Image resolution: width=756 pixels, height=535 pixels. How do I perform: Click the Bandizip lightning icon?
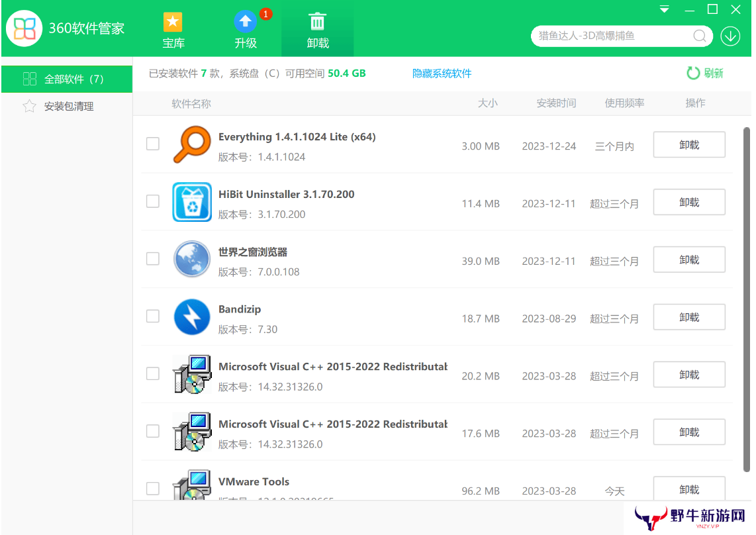pos(192,317)
